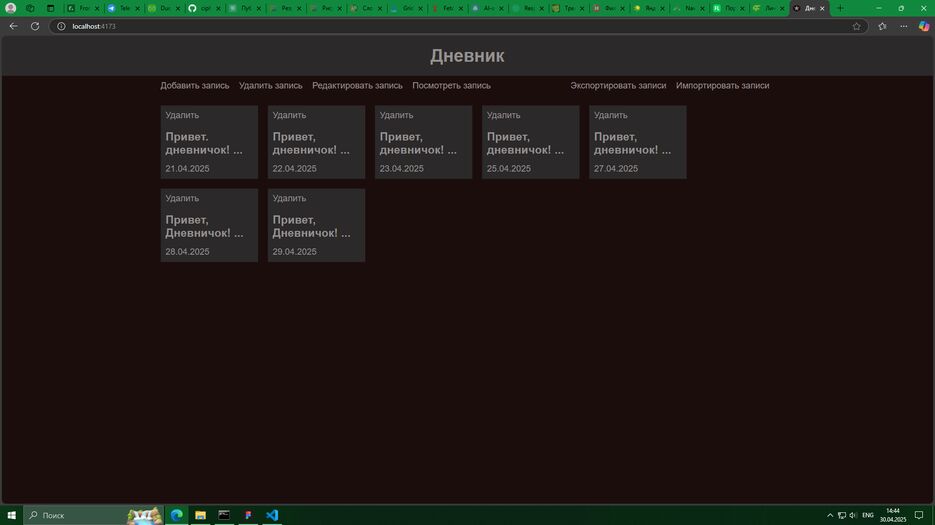Open the tab actions menu icon
The image size is (935, 525).
coord(50,8)
